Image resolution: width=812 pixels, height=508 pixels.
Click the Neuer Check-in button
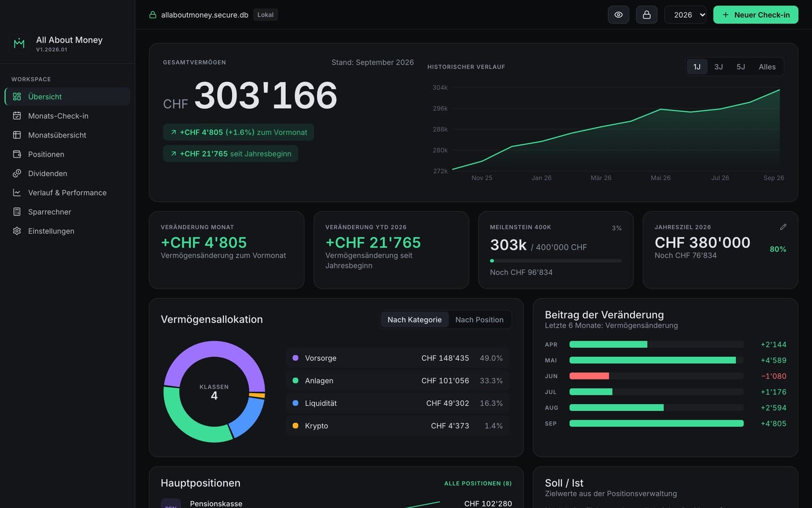(756, 15)
